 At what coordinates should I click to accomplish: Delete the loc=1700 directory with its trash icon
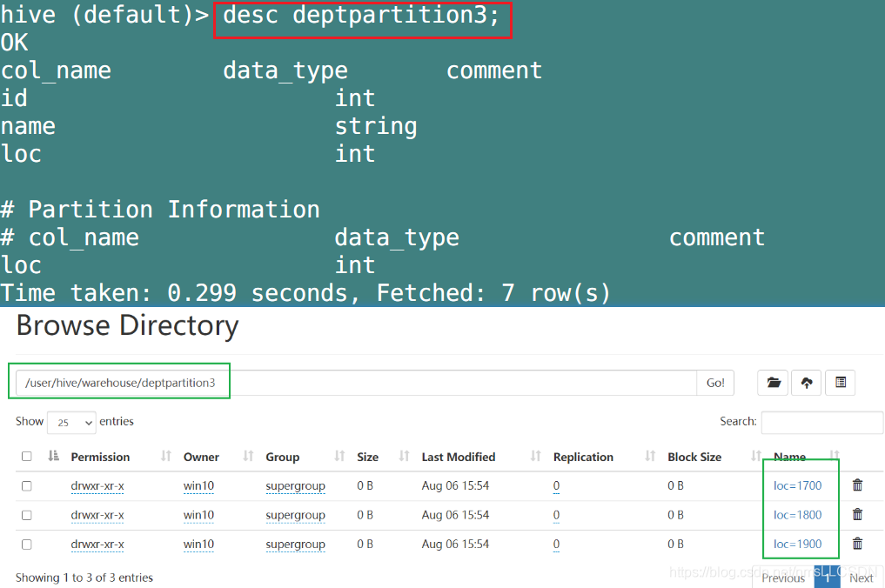pos(857,484)
